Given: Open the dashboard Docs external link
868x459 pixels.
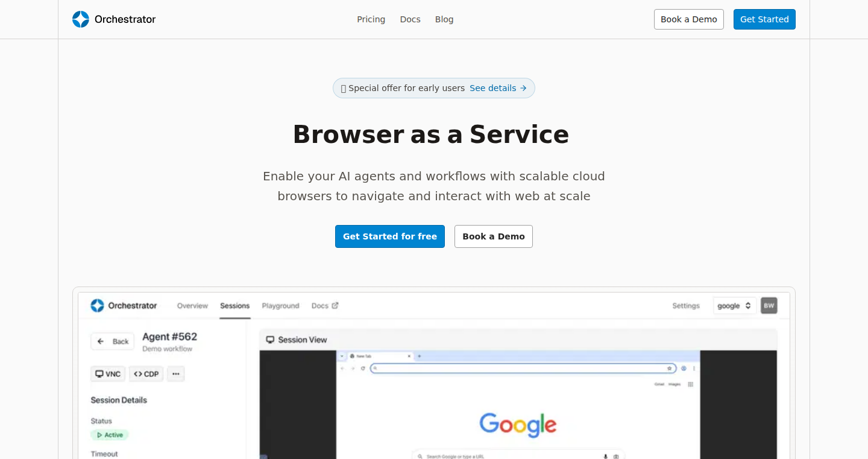Looking at the screenshot, I should click(x=325, y=306).
